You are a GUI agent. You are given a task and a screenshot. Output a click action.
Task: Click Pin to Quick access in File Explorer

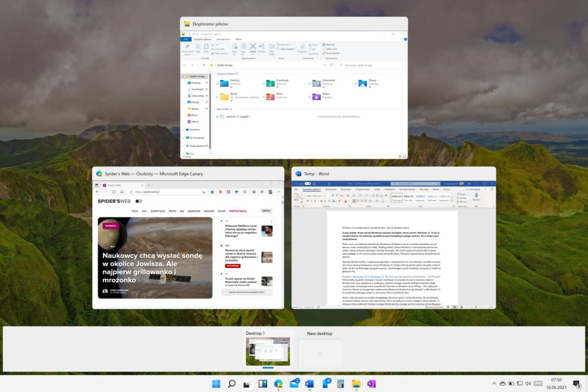pos(187,49)
